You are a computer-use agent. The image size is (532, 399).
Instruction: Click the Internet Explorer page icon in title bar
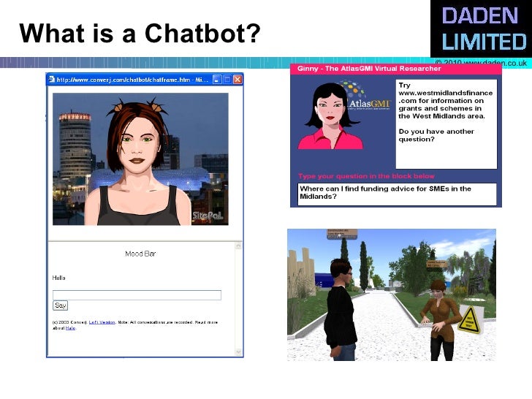pos(52,80)
